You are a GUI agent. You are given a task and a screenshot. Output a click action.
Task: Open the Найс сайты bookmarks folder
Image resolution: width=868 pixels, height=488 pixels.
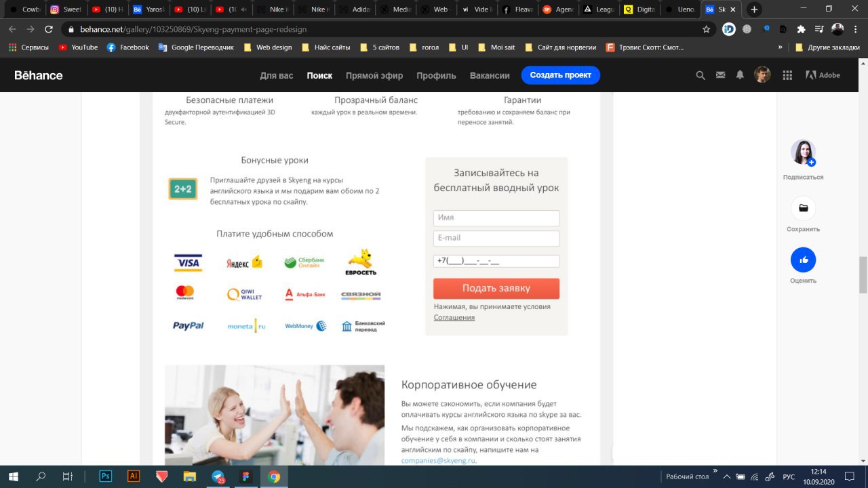325,47
